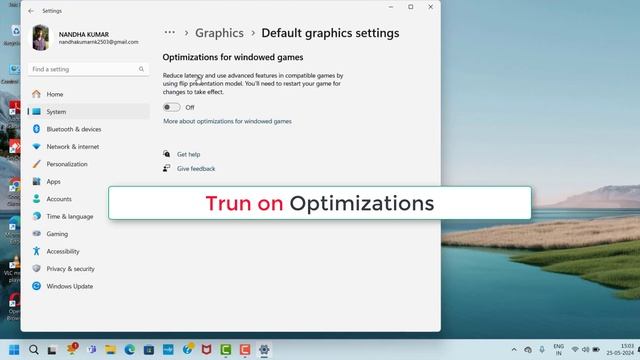This screenshot has width=640, height=360.
Task: Open the Get help link
Action: (x=189, y=154)
